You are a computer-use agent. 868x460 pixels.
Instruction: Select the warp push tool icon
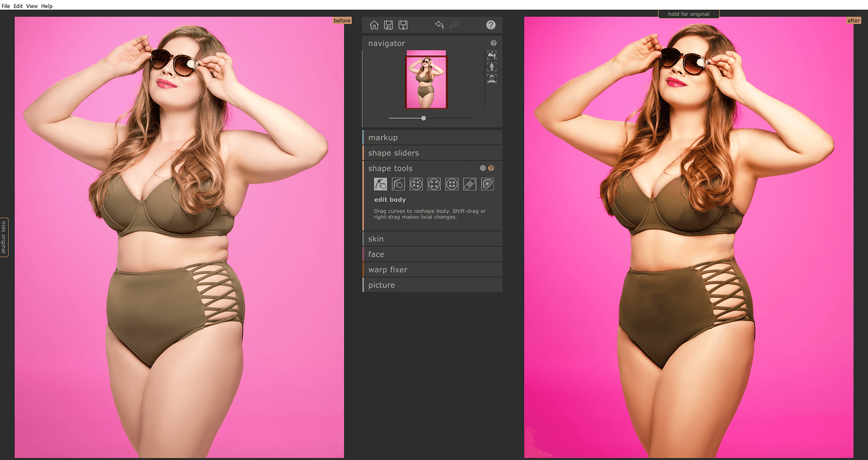point(398,184)
